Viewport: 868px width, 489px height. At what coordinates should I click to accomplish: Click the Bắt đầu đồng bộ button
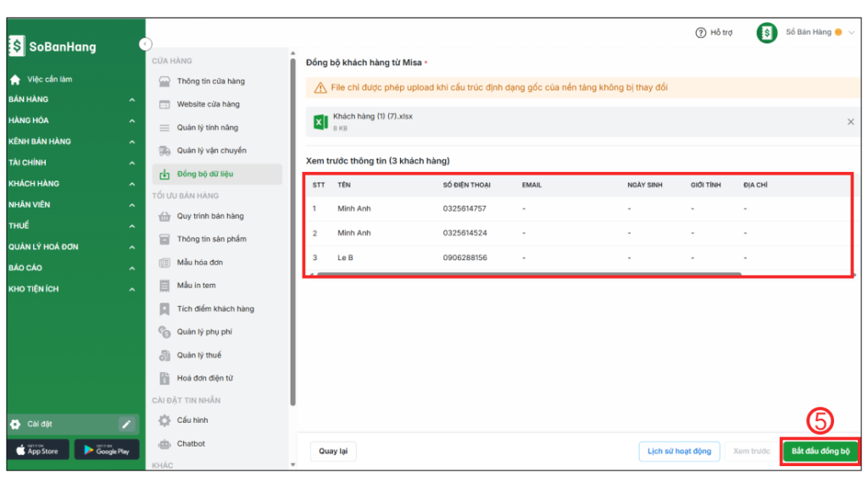pyautogui.click(x=820, y=451)
